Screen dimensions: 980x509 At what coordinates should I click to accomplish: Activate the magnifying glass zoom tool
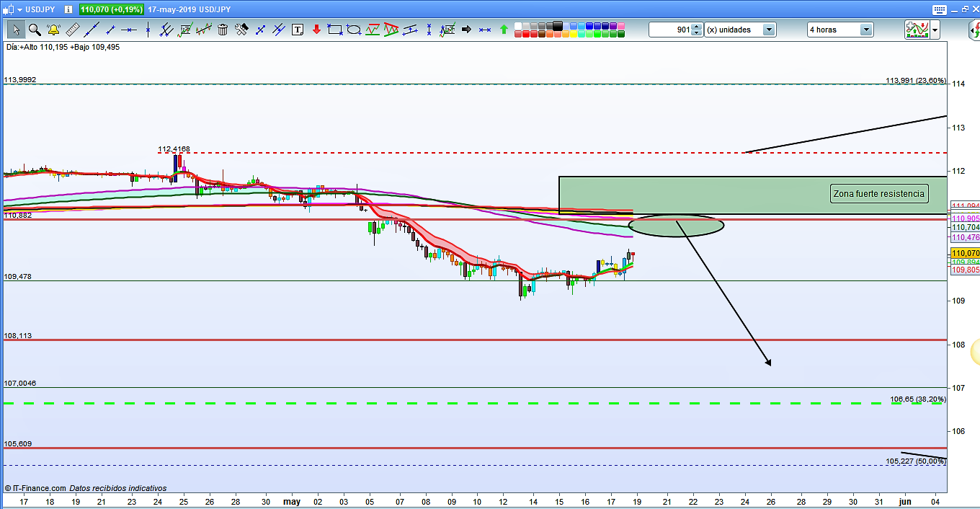click(x=35, y=30)
